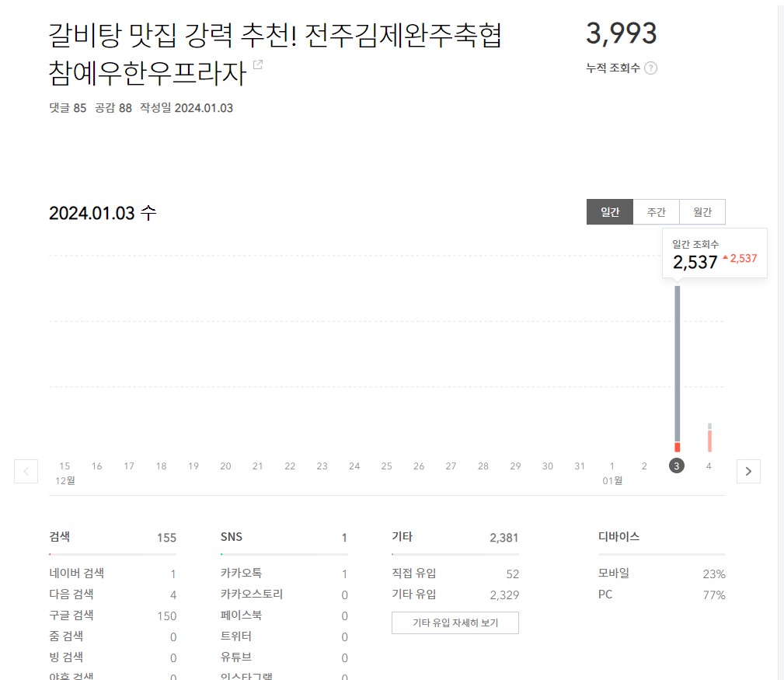This screenshot has width=784, height=680.
Task: Click the 줌 검색 row
Action: point(113,636)
